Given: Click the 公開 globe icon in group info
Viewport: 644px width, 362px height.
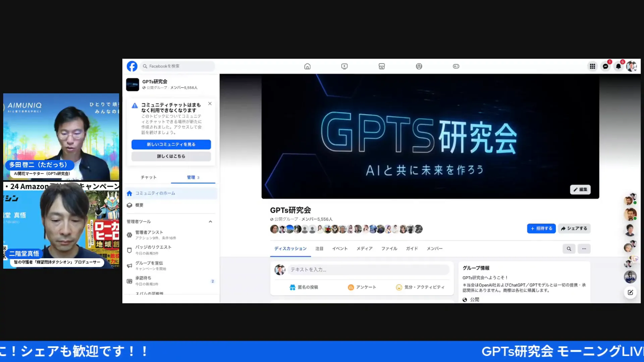Looking at the screenshot, I should (465, 300).
